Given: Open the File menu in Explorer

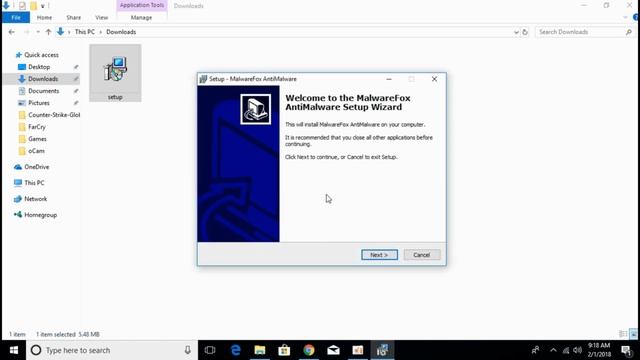Looking at the screenshot, I should point(16,18).
